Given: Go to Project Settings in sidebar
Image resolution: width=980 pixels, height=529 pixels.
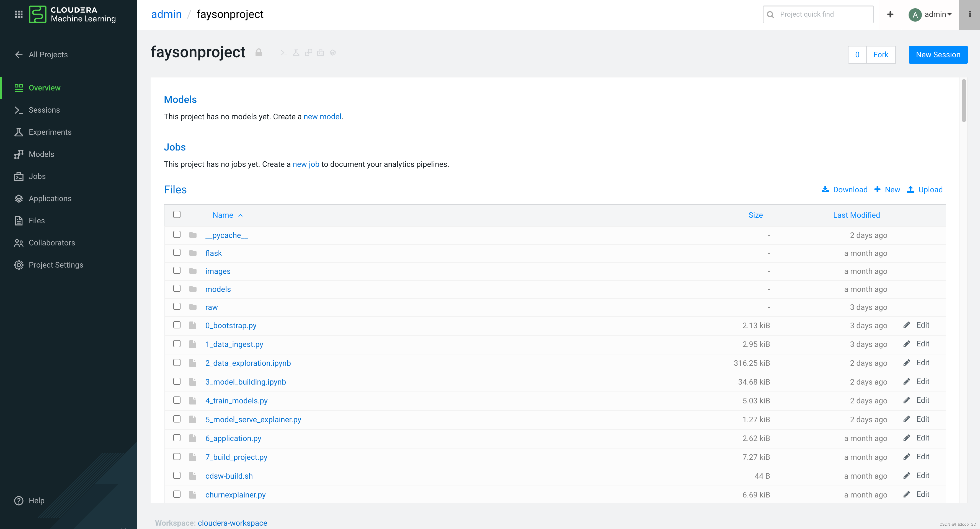Looking at the screenshot, I should [x=56, y=265].
